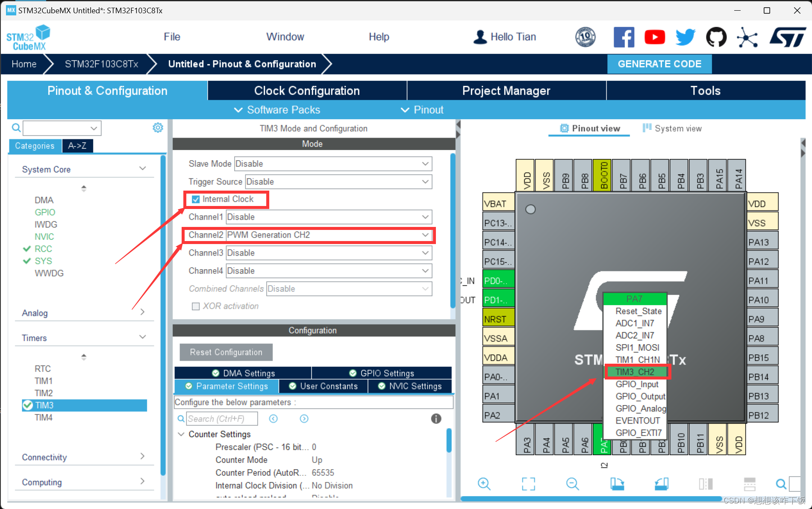Open the GitHub link icon
Screen dimensions: 812x509
click(716, 37)
